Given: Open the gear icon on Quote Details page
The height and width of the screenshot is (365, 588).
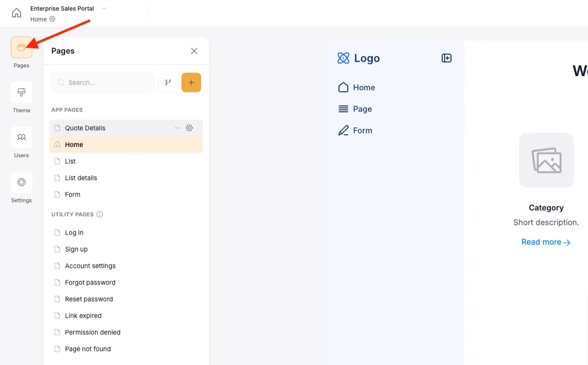Looking at the screenshot, I should [x=190, y=128].
